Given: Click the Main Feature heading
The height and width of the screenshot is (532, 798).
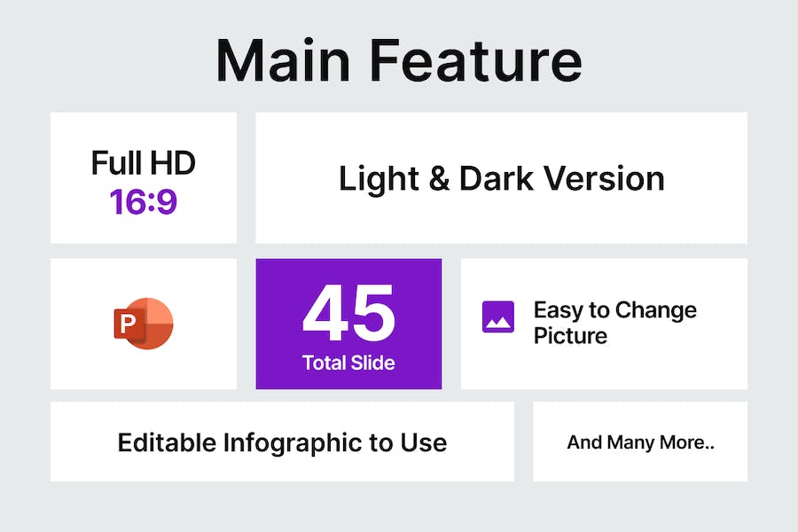Looking at the screenshot, I should [399, 60].
